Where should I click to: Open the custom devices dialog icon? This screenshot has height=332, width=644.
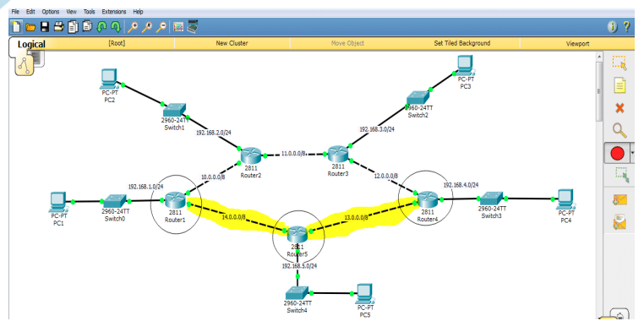pos(192,27)
